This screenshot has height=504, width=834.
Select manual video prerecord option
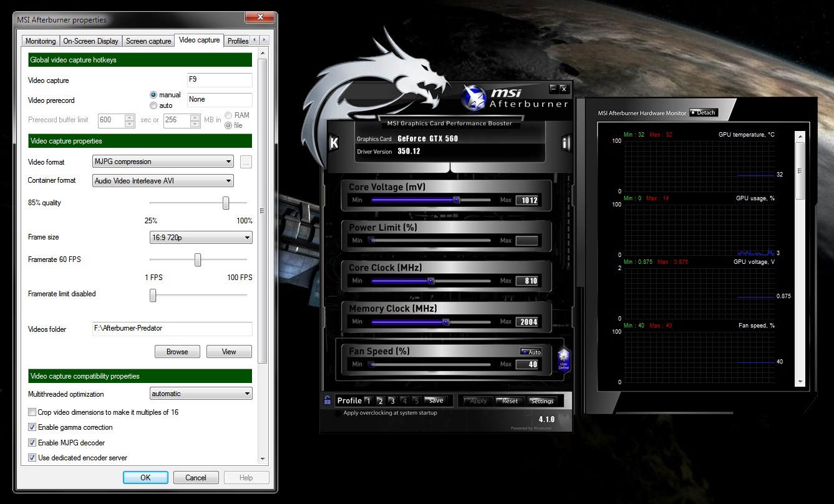[x=153, y=95]
